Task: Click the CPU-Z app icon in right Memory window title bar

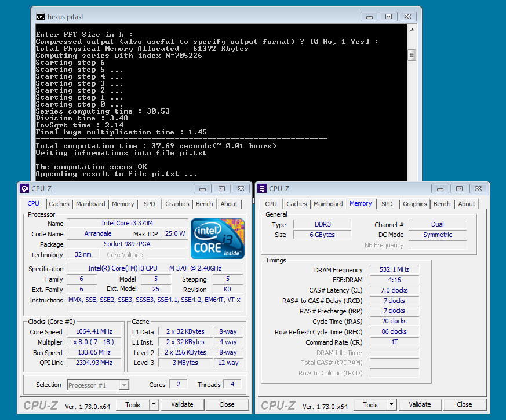Action: point(262,188)
